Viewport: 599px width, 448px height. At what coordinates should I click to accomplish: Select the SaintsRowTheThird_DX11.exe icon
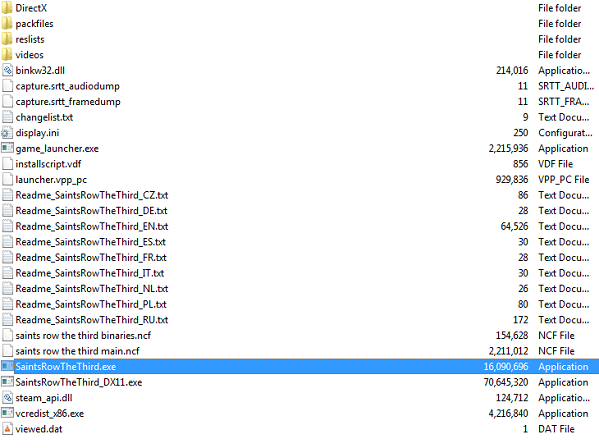(x=7, y=382)
